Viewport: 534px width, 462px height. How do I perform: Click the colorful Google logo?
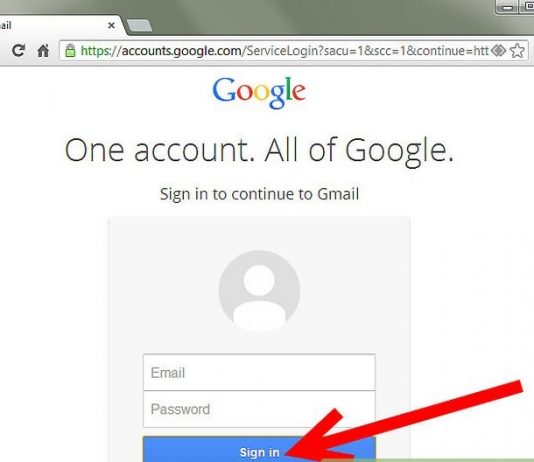click(x=259, y=92)
